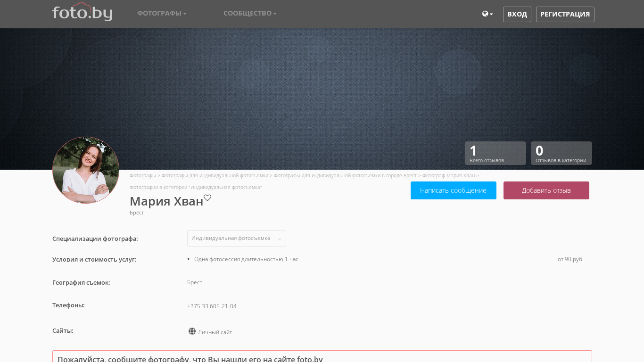The width and height of the screenshot is (644, 362).
Task: Click the globe icon next to Личный сайт
Action: coord(192,331)
